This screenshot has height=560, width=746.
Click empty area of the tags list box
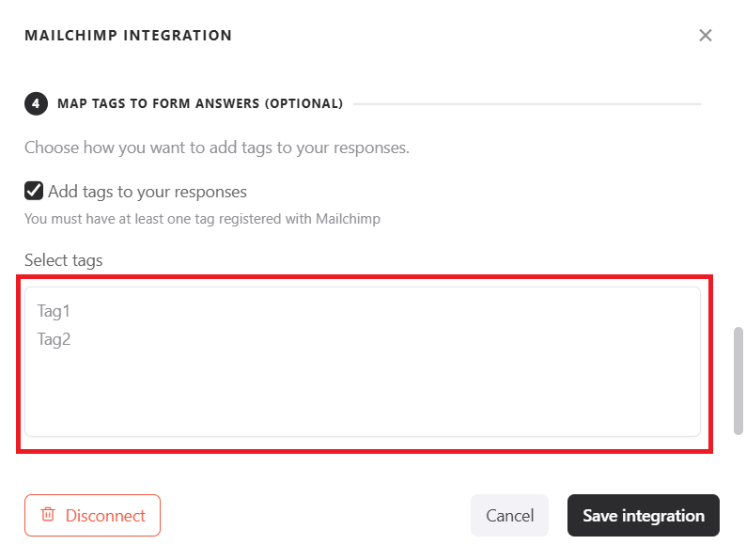coord(362,395)
